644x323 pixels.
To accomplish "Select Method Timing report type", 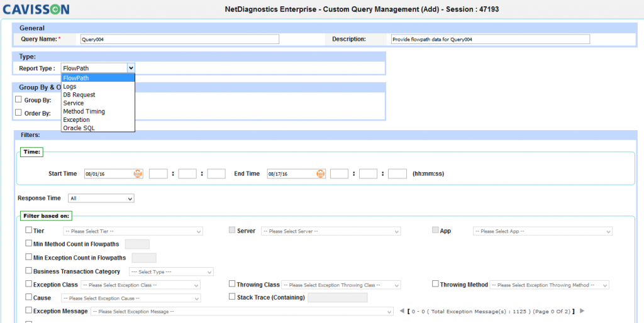I will [x=98, y=111].
